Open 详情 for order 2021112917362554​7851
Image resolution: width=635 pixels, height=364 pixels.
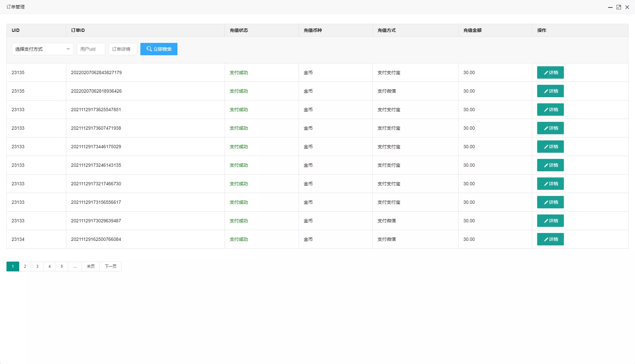550,110
